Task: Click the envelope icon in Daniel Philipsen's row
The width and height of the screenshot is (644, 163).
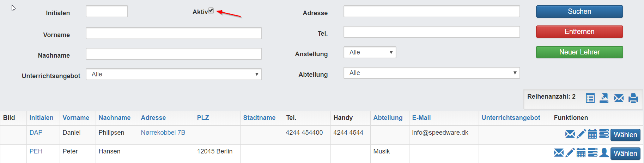Action: [x=570, y=134]
